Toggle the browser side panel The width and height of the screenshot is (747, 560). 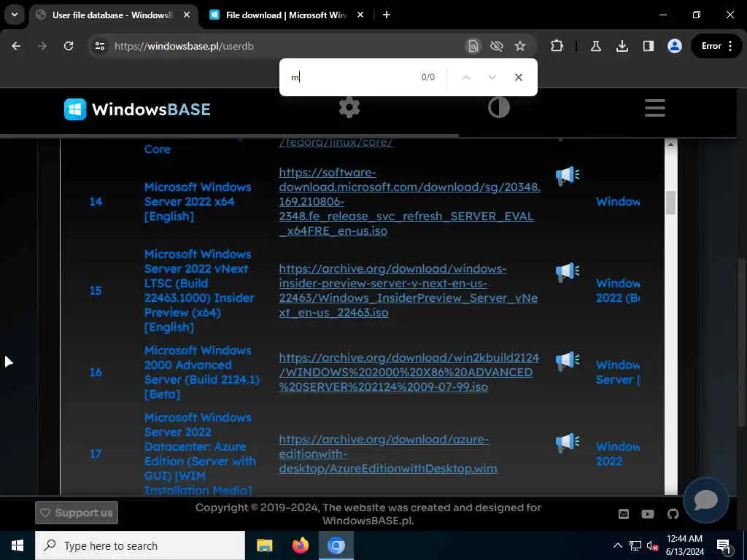(x=648, y=46)
